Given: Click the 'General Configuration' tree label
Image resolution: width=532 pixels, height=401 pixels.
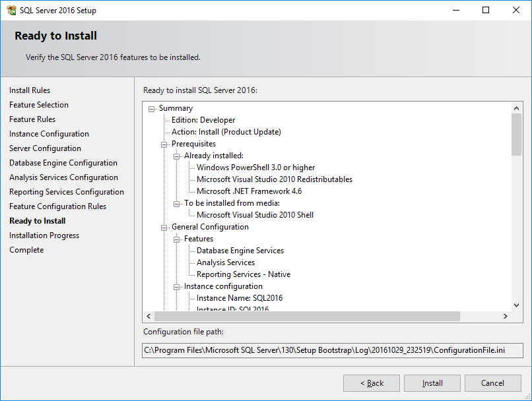Looking at the screenshot, I should [x=210, y=227].
